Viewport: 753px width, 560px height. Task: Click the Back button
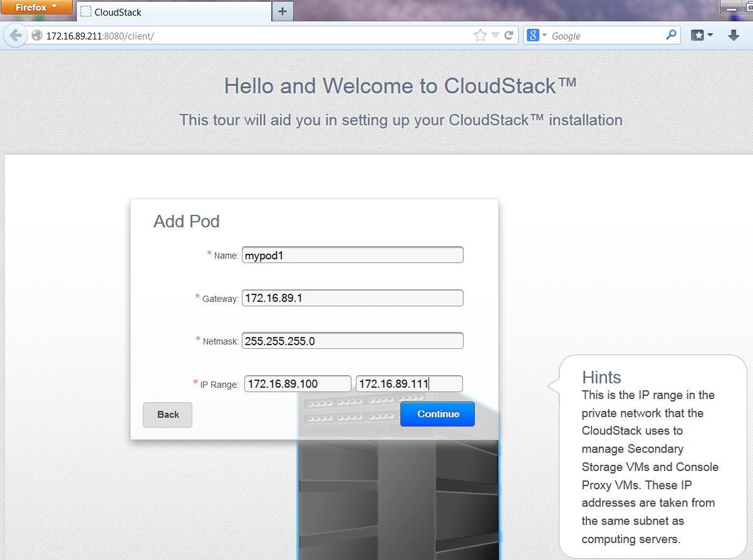point(167,415)
